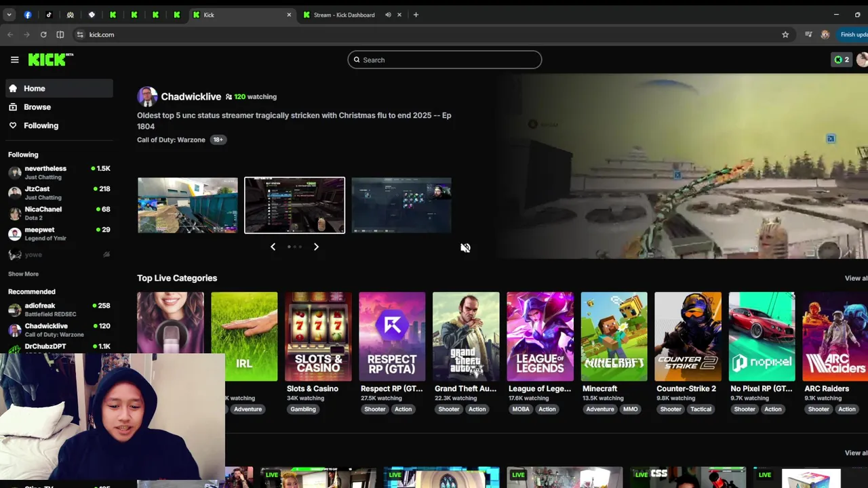Open the Chadwicklive streamer name link
The width and height of the screenshot is (868, 488).
pyautogui.click(x=191, y=97)
